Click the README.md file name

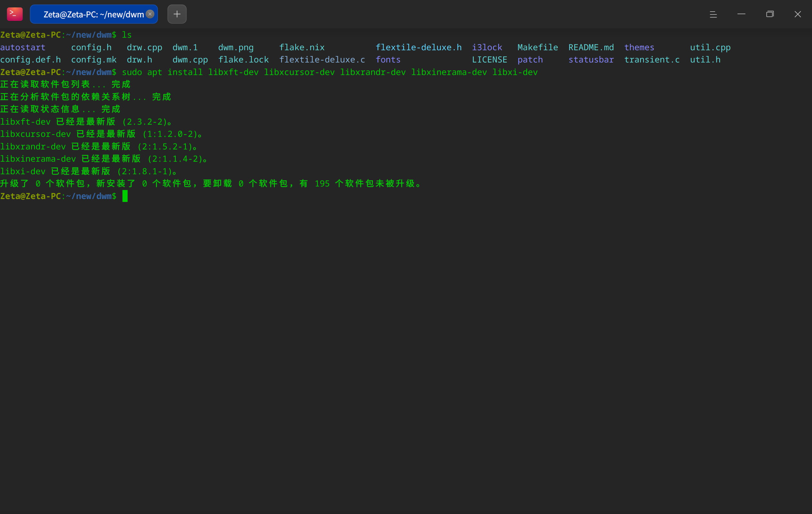pos(591,47)
